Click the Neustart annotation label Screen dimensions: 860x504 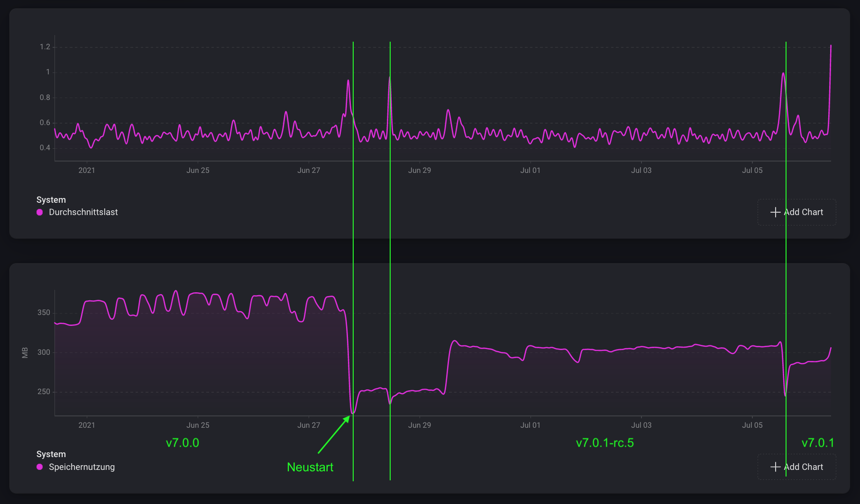click(x=310, y=467)
